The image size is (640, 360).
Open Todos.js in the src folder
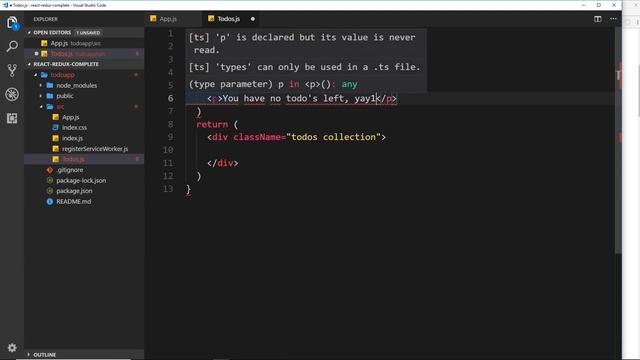coord(84,159)
